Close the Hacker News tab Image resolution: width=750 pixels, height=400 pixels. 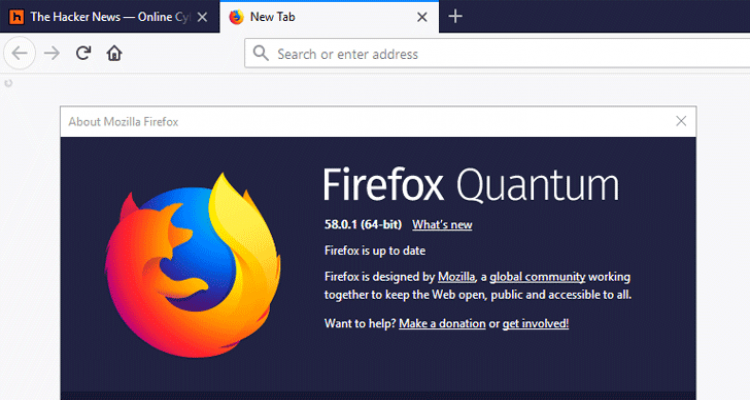[x=202, y=17]
